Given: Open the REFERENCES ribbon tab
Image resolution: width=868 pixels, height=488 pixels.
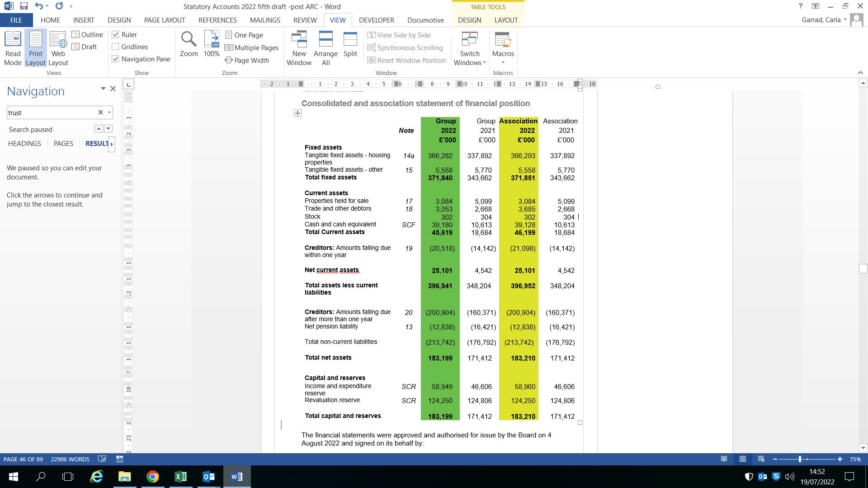Looking at the screenshot, I should pos(217,20).
